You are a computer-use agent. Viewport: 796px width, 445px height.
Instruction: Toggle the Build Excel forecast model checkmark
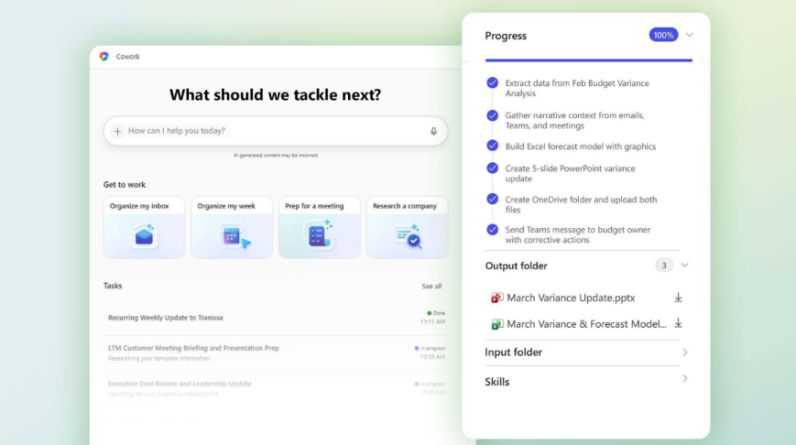[x=492, y=146]
